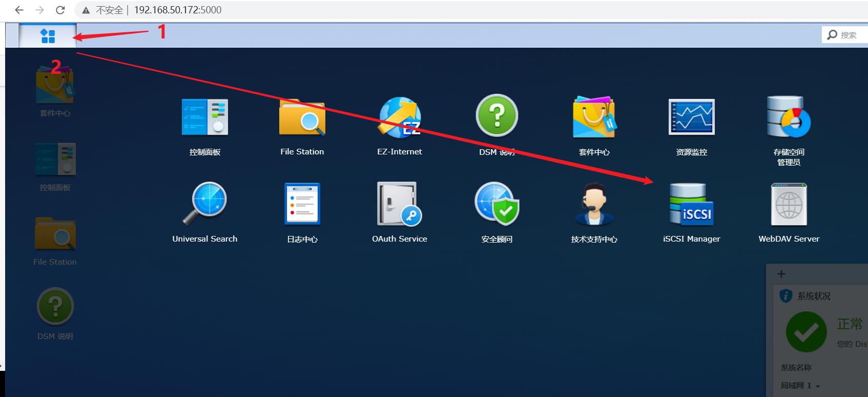Reload the page in the browser
The height and width of the screenshot is (397, 868).
coord(60,10)
